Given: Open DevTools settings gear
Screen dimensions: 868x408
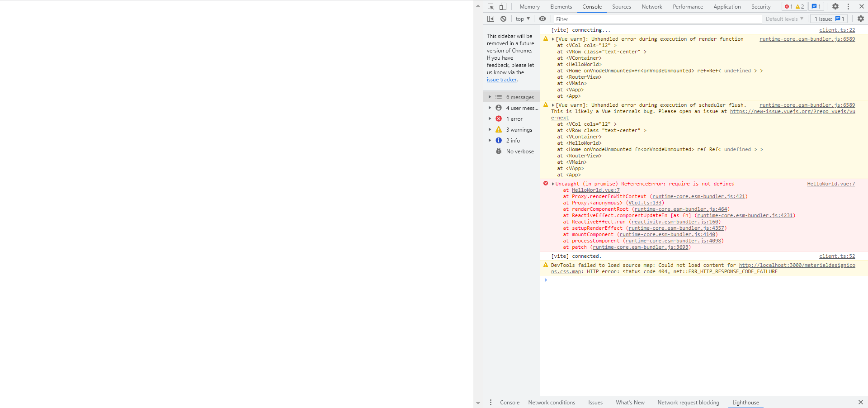Looking at the screenshot, I should click(x=835, y=6).
